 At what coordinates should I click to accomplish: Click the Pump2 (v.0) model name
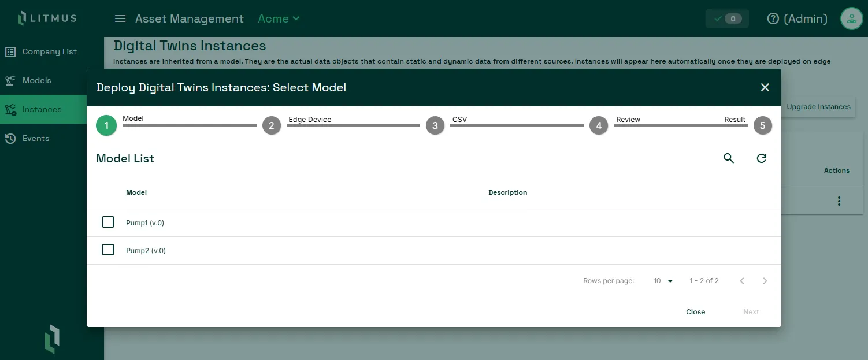point(146,251)
